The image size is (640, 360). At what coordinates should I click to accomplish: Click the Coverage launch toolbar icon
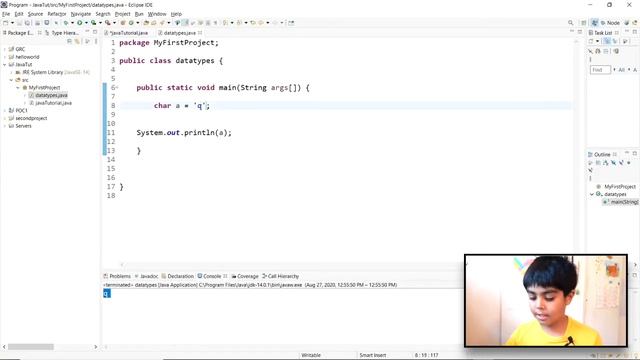pyautogui.click(x=93, y=23)
